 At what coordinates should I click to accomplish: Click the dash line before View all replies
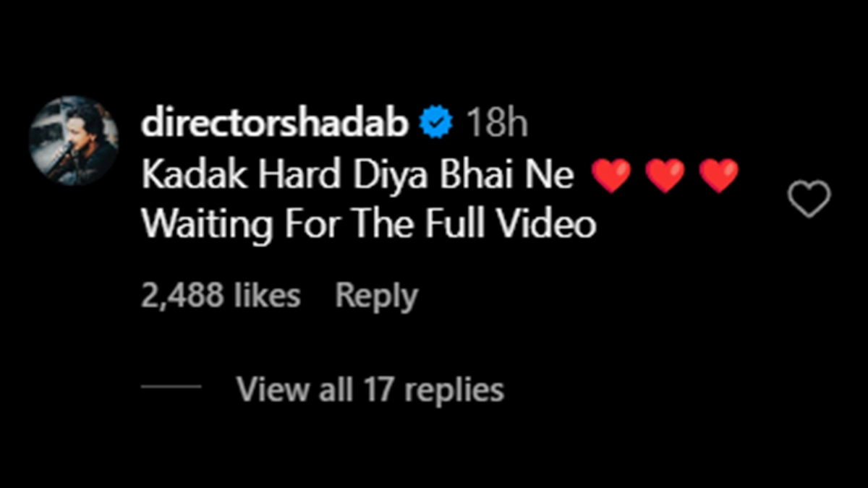[171, 387]
